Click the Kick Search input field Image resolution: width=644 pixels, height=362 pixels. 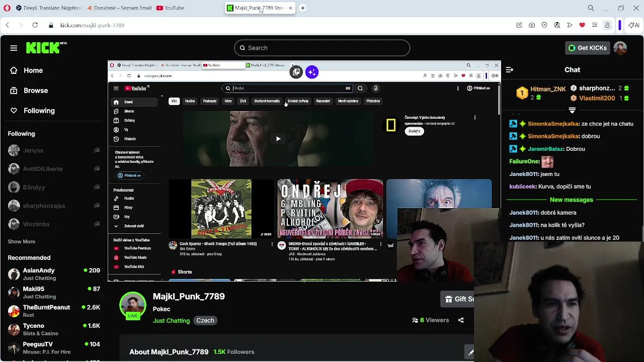point(322,48)
